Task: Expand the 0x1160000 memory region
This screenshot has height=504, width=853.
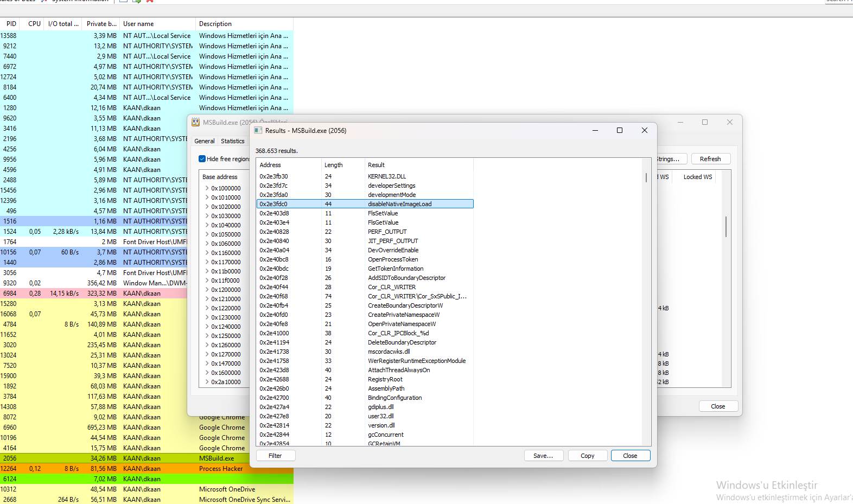Action: (x=207, y=253)
